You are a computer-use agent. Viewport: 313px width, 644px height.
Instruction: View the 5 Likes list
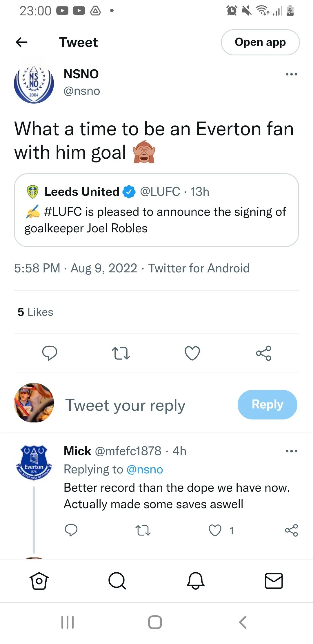click(x=35, y=312)
